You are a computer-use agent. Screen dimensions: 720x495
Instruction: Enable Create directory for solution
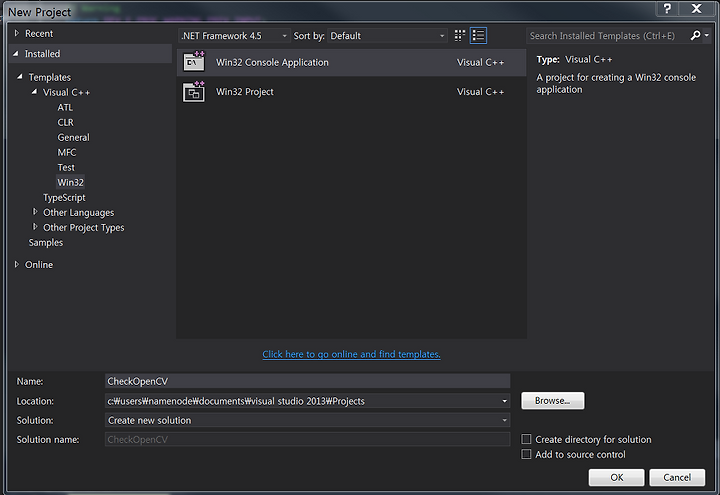526,439
